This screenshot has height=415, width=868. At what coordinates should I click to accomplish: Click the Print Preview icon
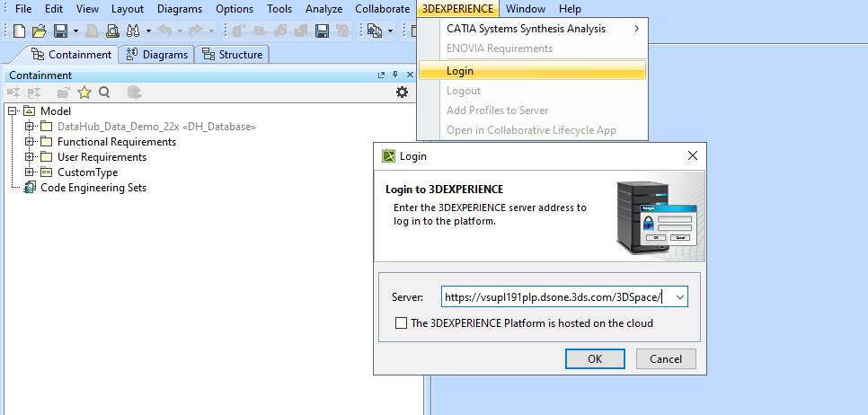(x=112, y=31)
